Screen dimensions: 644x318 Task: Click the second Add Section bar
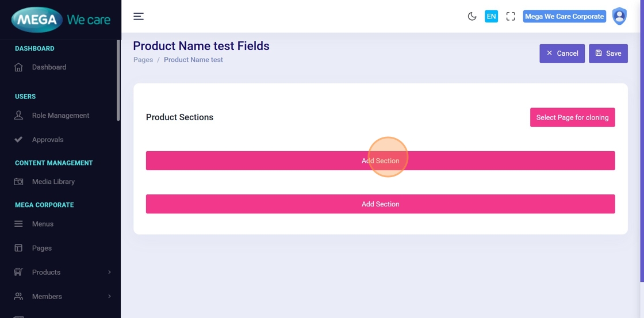(380, 204)
